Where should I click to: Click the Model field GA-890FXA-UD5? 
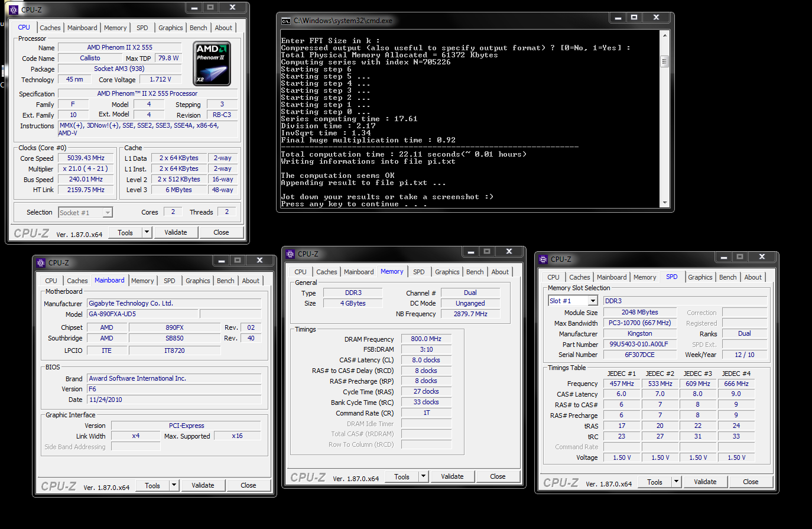pyautogui.click(x=142, y=314)
